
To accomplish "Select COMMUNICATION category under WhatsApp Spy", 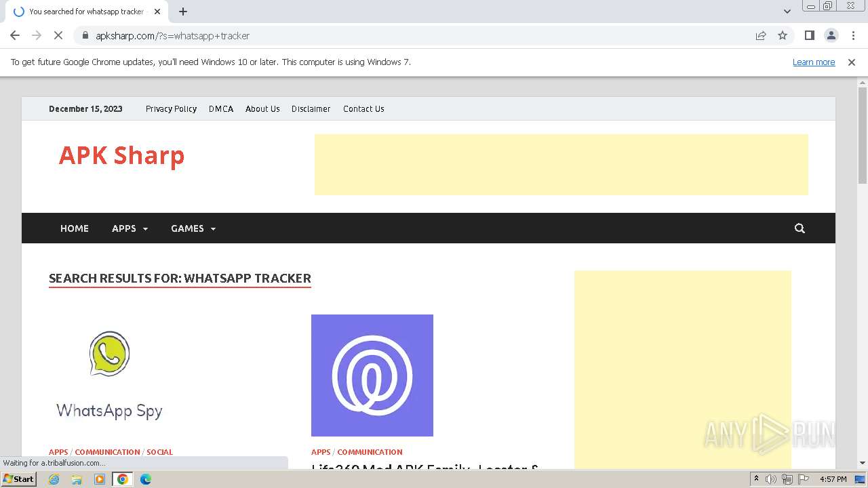I will (107, 452).
